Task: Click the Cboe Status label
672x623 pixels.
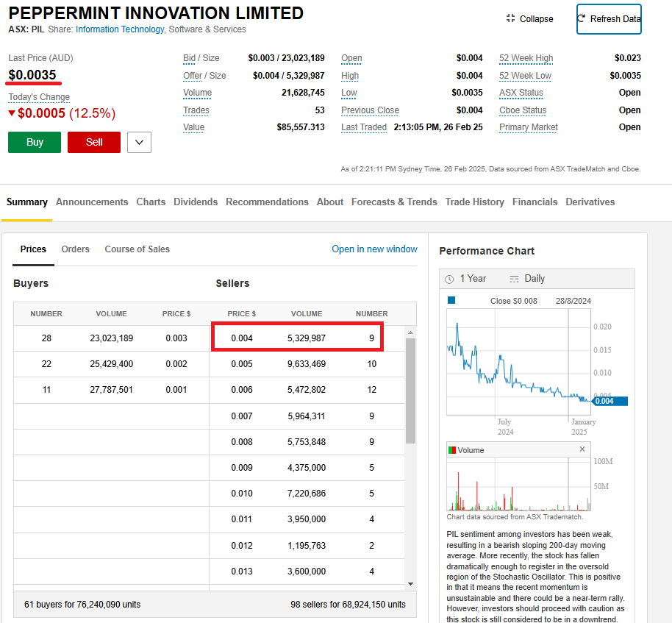Action: point(523,110)
